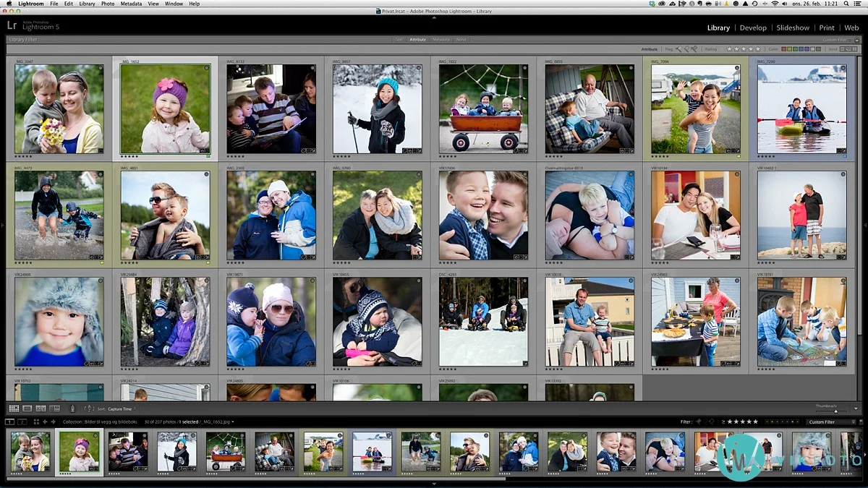Filter by rejected flag in Attribute bar
Image resolution: width=868 pixels, height=488 pixels.
pyautogui.click(x=694, y=49)
